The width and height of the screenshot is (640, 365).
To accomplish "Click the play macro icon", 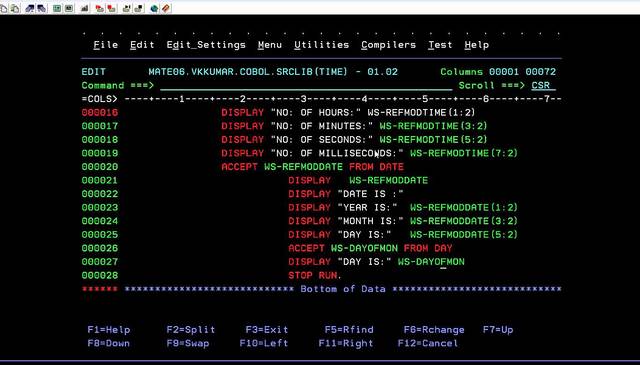I will 127,8.
